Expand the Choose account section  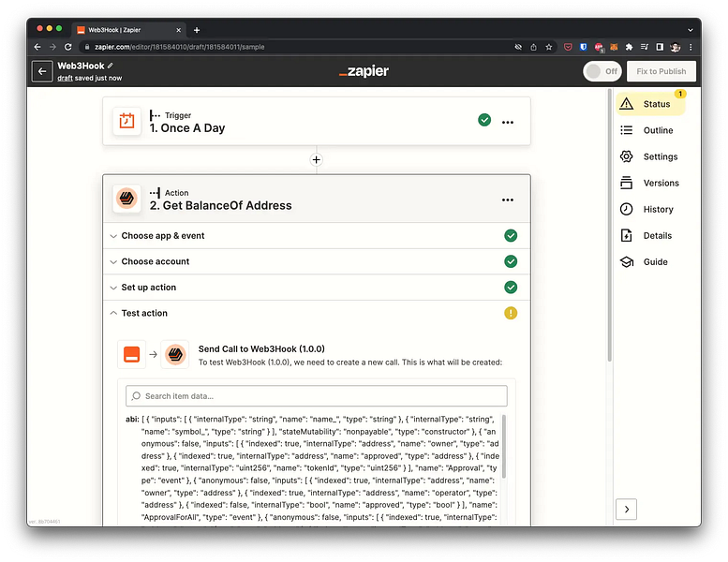[316, 261]
